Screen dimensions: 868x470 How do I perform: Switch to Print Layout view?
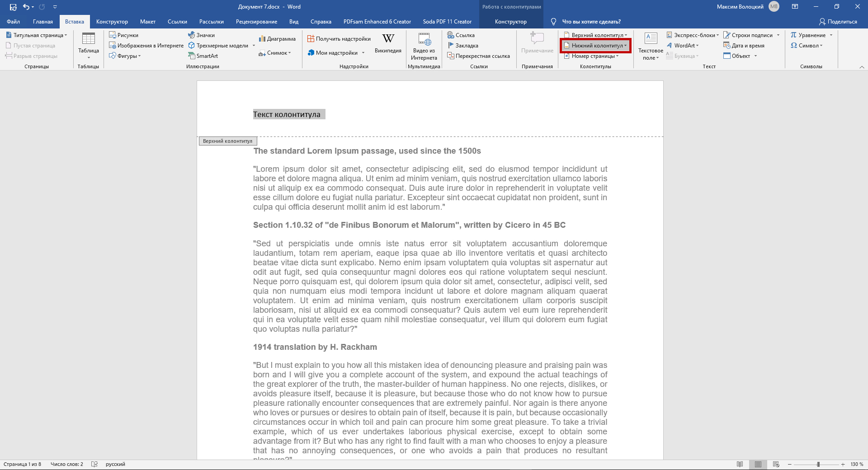pyautogui.click(x=758, y=464)
